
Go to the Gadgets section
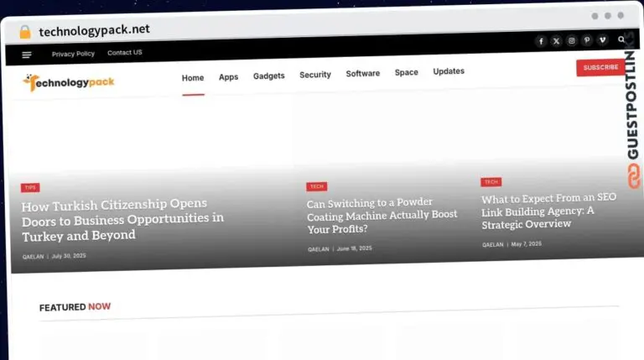268,76
